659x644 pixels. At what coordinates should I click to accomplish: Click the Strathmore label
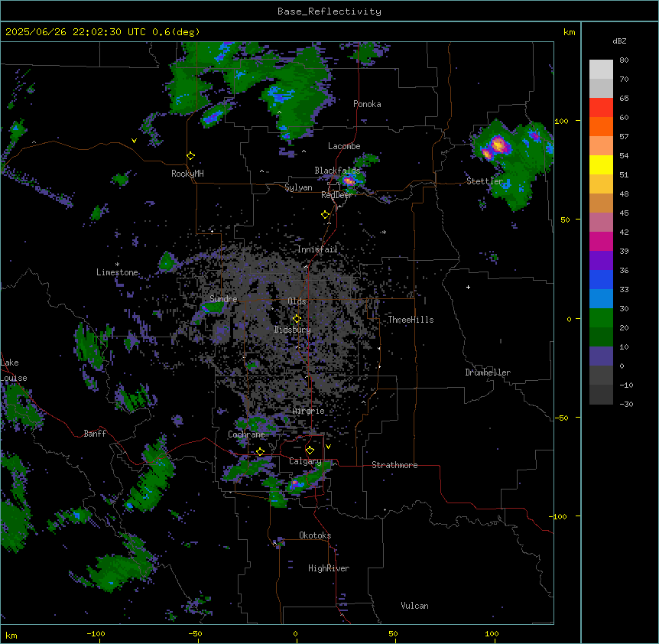tap(394, 465)
